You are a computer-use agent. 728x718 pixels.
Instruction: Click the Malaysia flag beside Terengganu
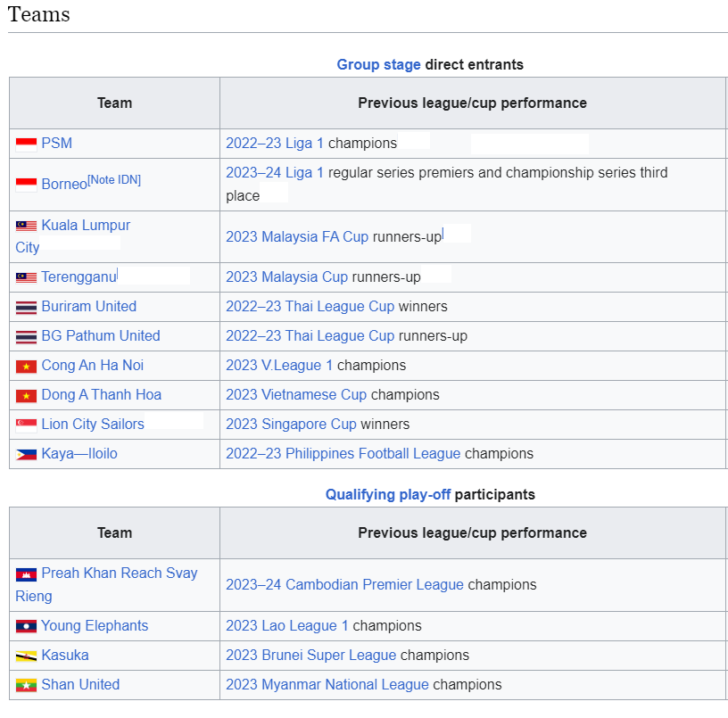tap(26, 277)
